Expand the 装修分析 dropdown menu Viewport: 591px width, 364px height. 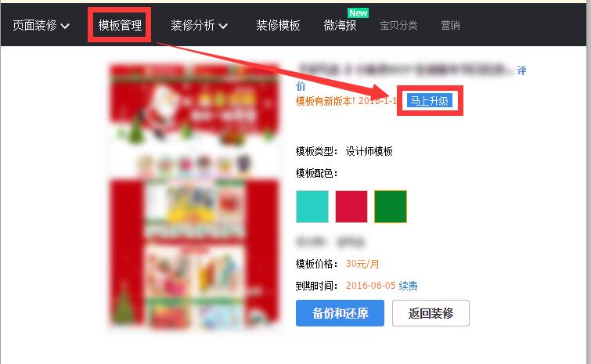point(199,26)
